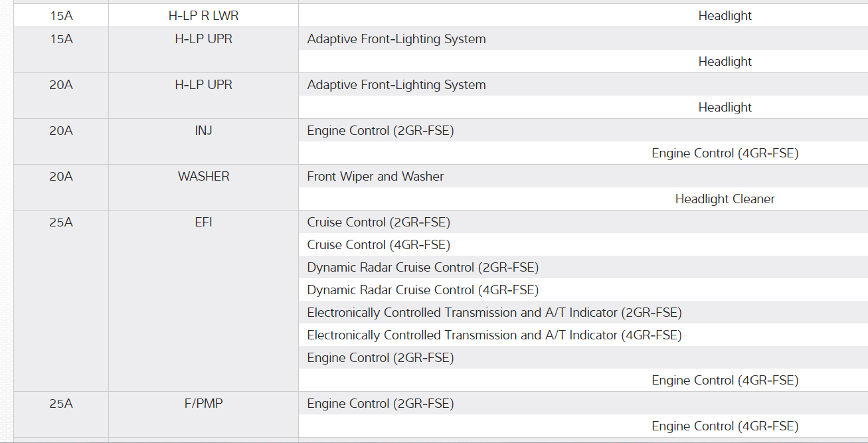868x443 pixels.
Task: Click Electronically Controlled Transmission and A/T Indicator (2GR-FSE)
Action: pyautogui.click(x=494, y=313)
